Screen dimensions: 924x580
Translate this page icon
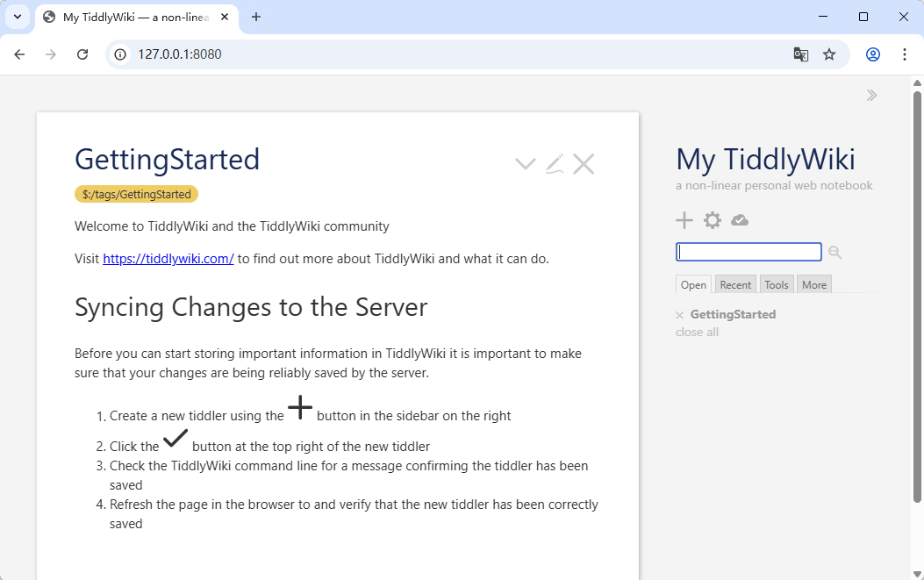pos(800,54)
